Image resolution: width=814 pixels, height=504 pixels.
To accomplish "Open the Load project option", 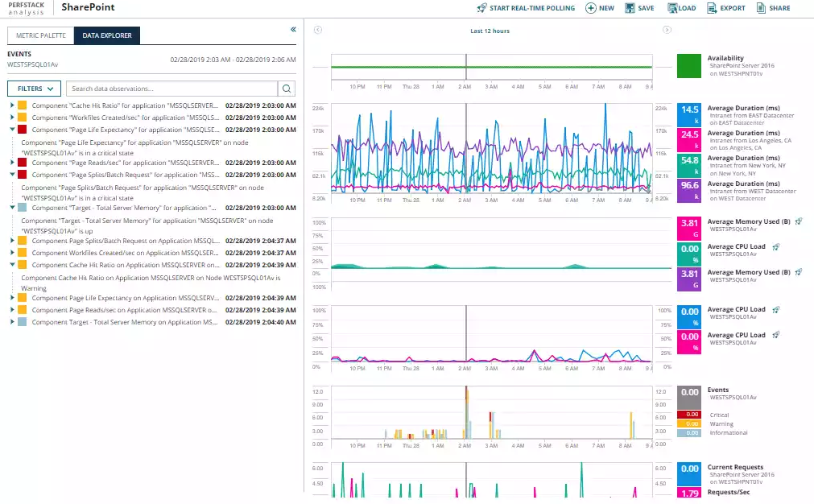I will (682, 8).
